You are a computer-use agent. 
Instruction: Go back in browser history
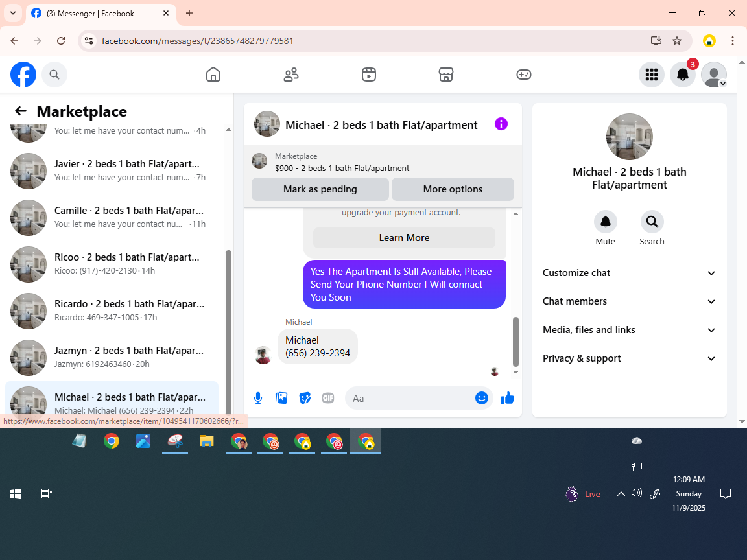point(14,41)
